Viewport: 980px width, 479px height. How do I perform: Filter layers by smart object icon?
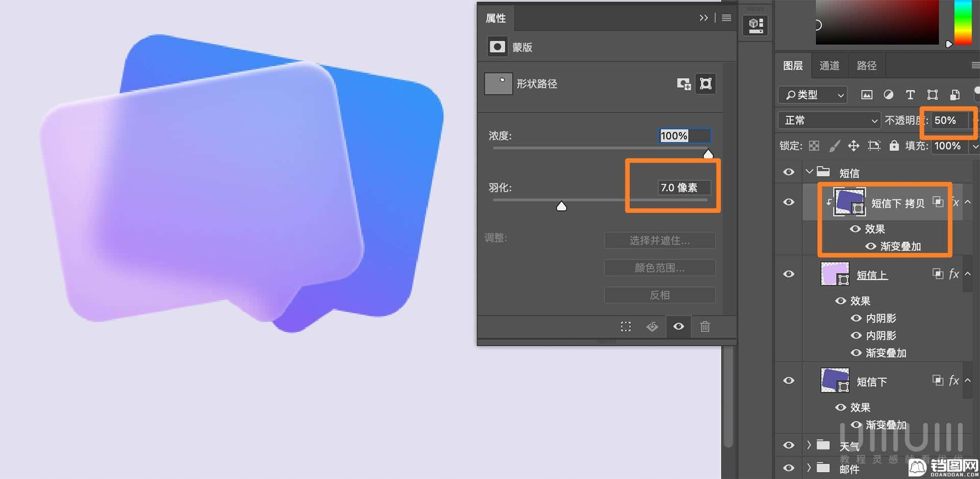coord(954,95)
